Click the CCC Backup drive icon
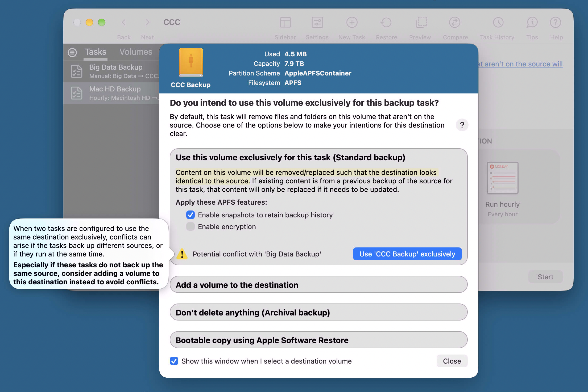The width and height of the screenshot is (588, 392). tap(191, 63)
